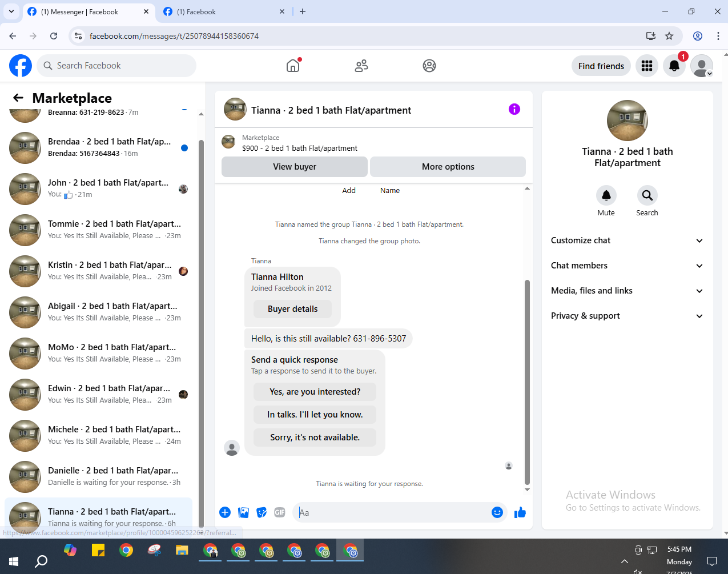Open the account profile avatar
The height and width of the screenshot is (574, 728).
click(x=702, y=66)
